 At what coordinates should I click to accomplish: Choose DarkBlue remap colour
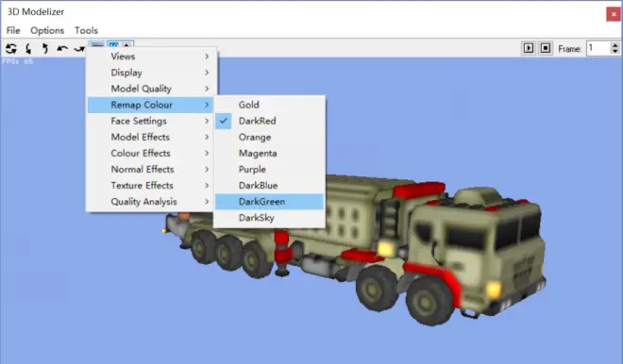pyautogui.click(x=269, y=186)
